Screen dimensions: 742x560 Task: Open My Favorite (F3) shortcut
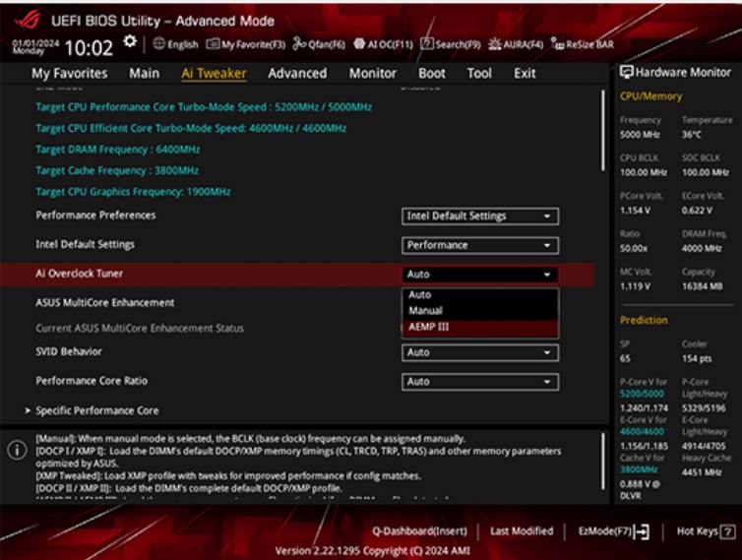tap(246, 44)
